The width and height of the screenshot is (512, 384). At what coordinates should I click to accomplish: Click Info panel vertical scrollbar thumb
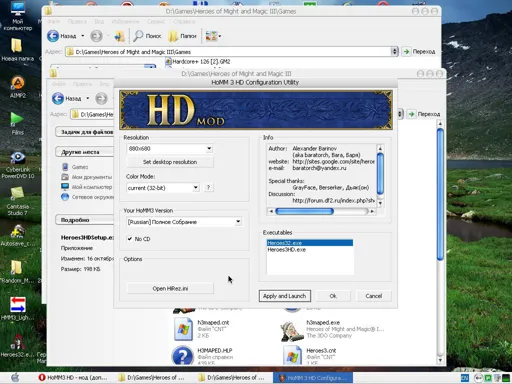pyautogui.click(x=380, y=173)
